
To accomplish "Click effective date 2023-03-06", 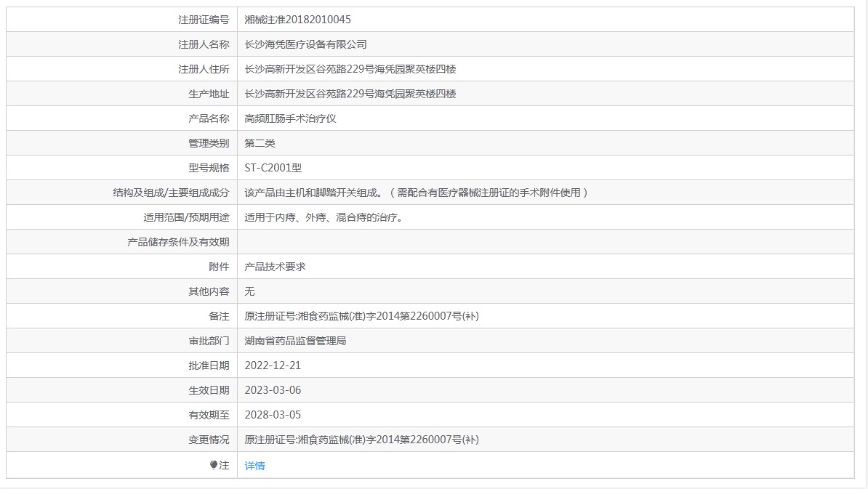I will [x=273, y=390].
